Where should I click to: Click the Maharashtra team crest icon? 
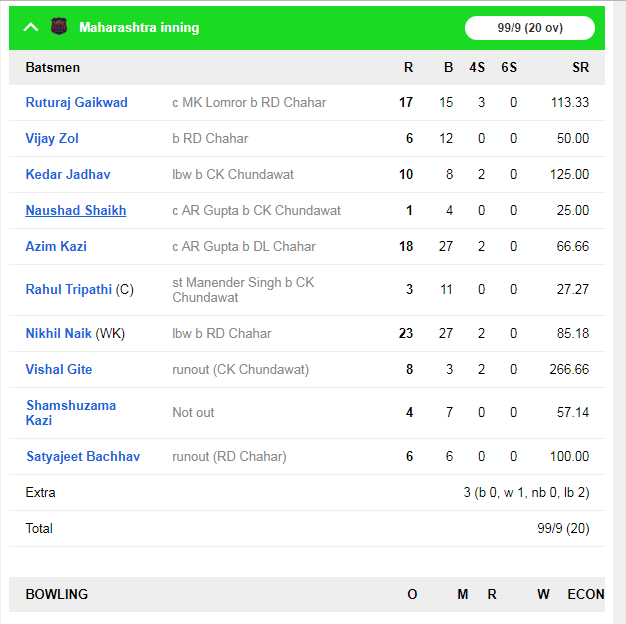click(59, 27)
